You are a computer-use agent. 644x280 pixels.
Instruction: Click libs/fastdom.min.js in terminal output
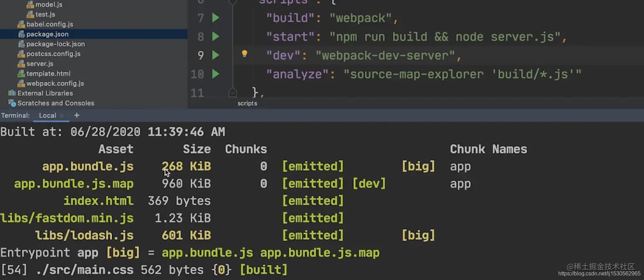coord(67,218)
